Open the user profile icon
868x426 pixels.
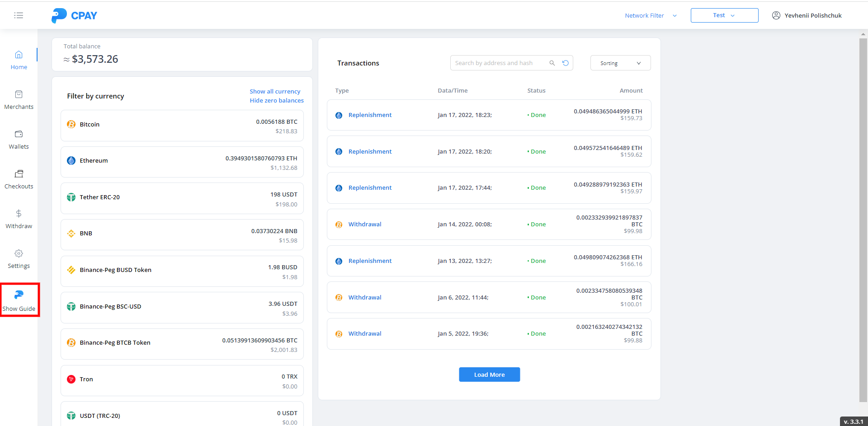[x=776, y=15]
